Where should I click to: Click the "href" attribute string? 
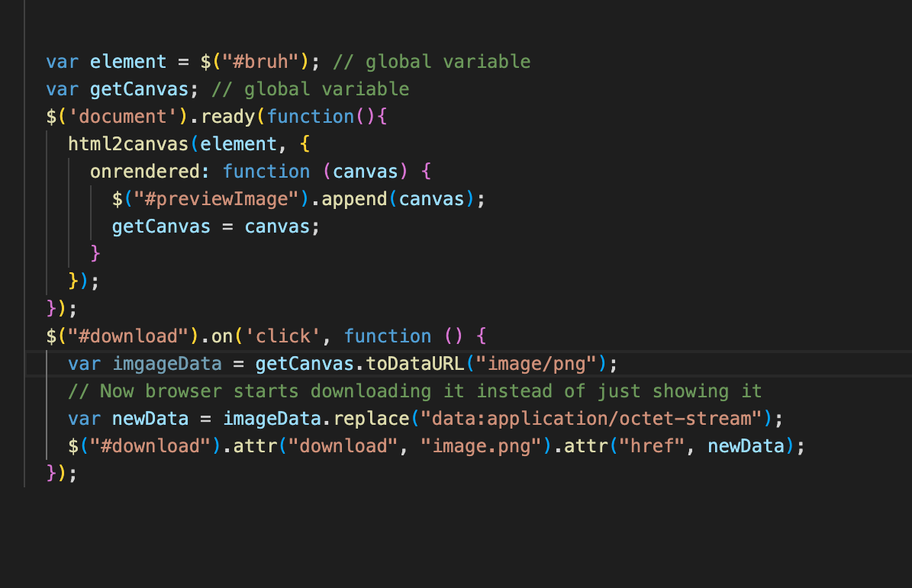[x=653, y=446]
